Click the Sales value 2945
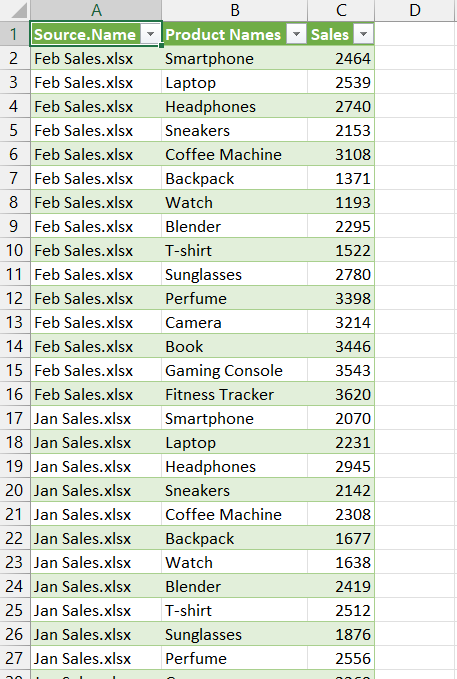 (x=341, y=466)
